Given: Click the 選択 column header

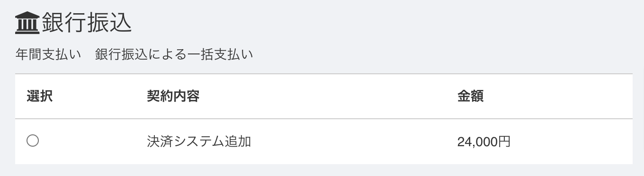Looking at the screenshot, I should pyautogui.click(x=40, y=97).
